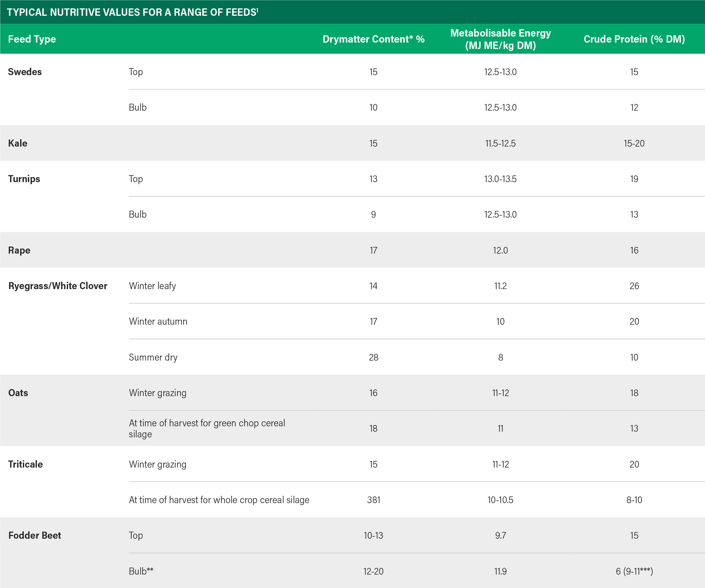Click Winter leafy drymatter value '14'
Viewport: 705px width, 588px height.
(373, 286)
